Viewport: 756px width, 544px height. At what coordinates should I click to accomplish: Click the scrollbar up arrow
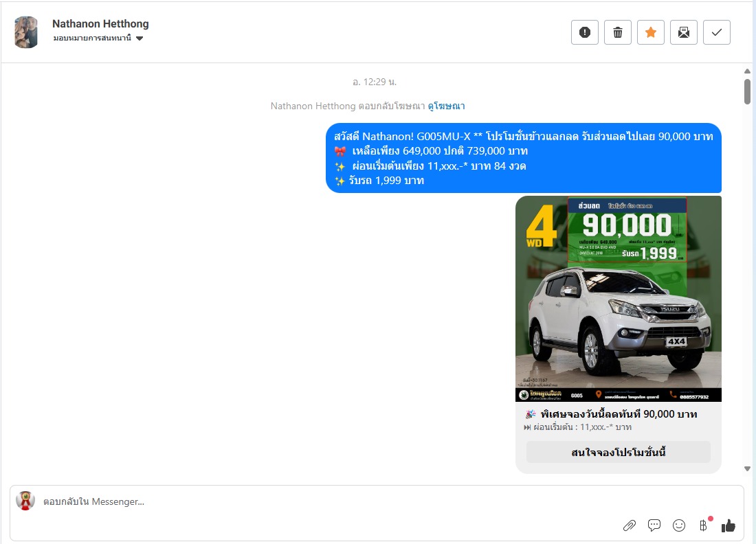click(x=747, y=71)
